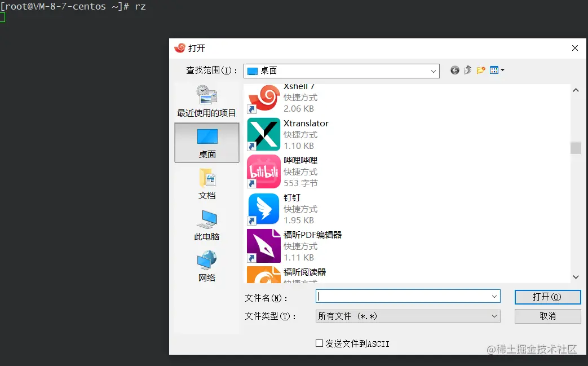Click the 2.06 KB size text

[x=299, y=109]
